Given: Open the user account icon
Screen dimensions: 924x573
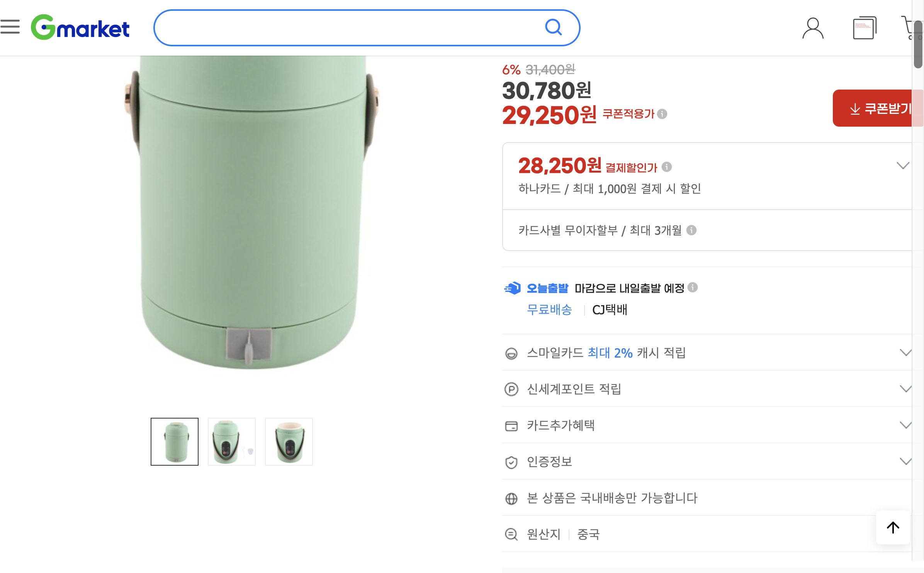Looking at the screenshot, I should point(812,28).
